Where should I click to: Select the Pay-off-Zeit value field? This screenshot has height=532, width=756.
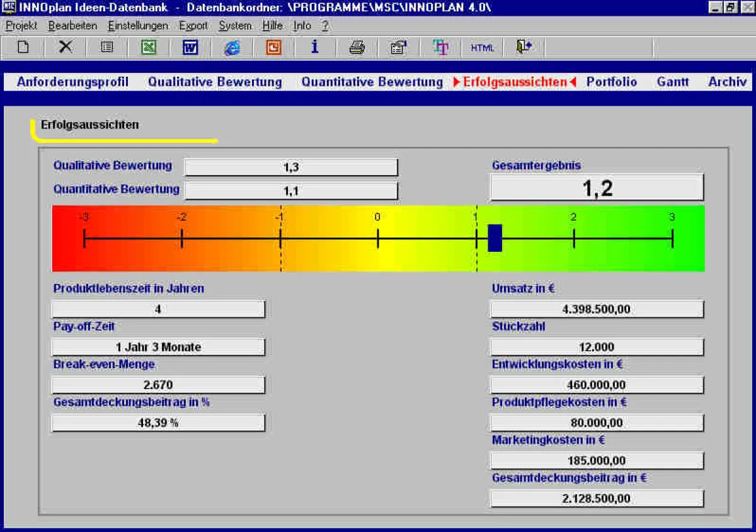click(x=157, y=346)
